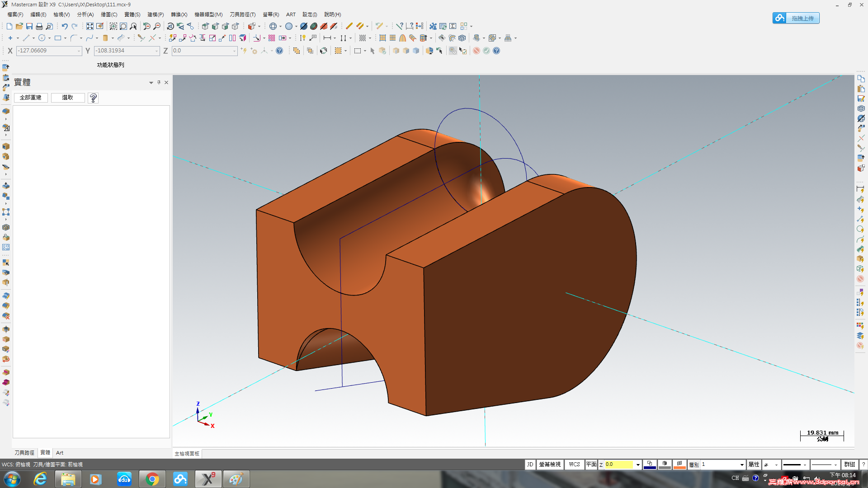Click the Fit to screen icon
Image resolution: width=868 pixels, height=488 pixels.
(x=90, y=26)
